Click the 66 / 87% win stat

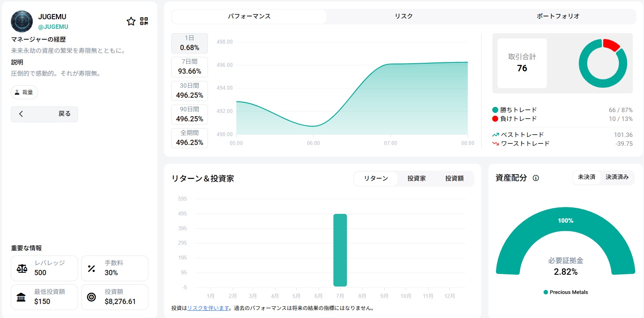(x=621, y=110)
